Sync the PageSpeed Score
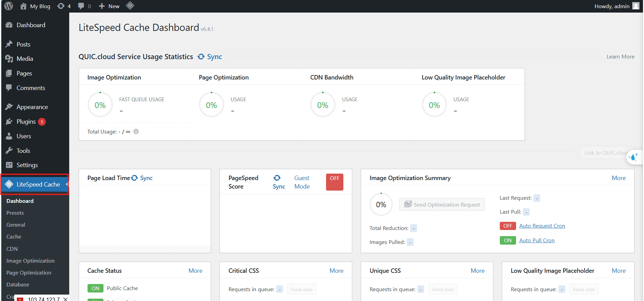Viewport: 644px width, 301px height. click(x=279, y=182)
